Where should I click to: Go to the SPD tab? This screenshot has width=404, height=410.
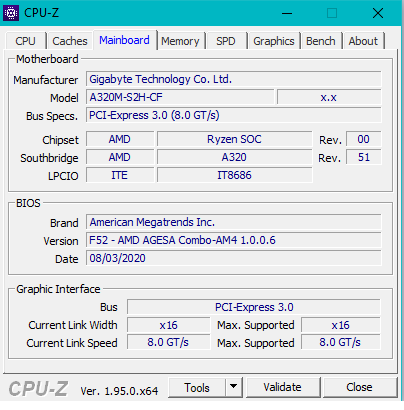point(226,41)
